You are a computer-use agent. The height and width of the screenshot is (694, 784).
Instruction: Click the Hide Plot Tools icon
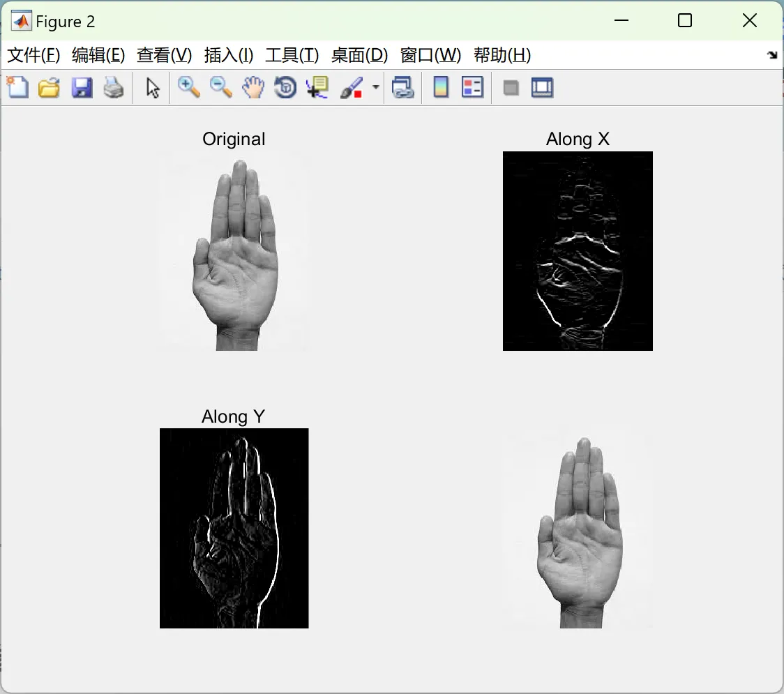pyautogui.click(x=511, y=88)
